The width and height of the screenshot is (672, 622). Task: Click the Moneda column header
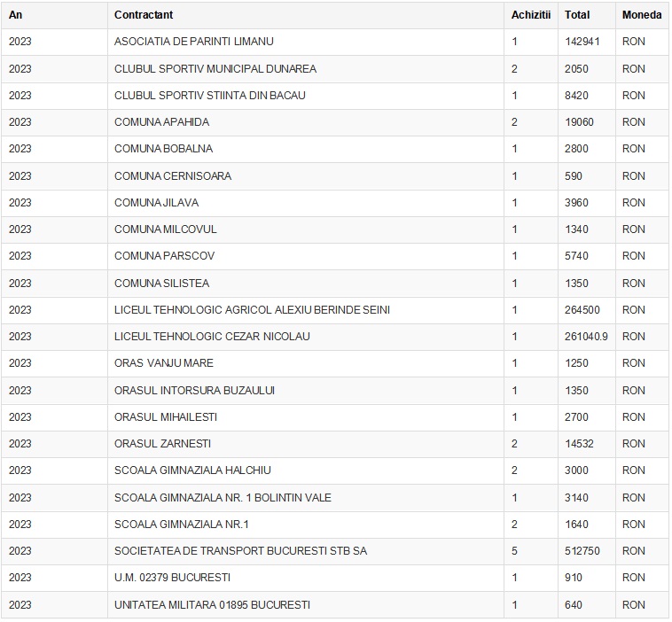coord(641,15)
